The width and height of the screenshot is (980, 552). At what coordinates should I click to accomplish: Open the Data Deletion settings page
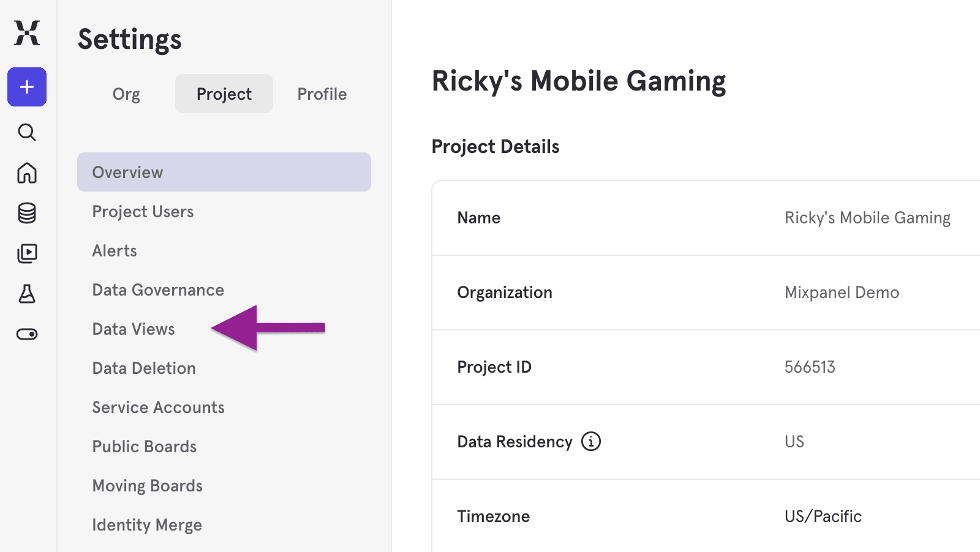click(143, 368)
